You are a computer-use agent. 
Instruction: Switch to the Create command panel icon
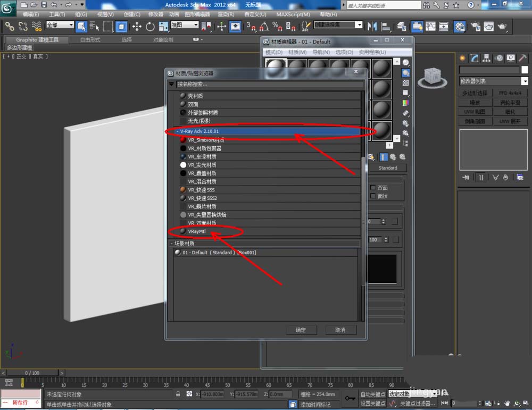462,58
